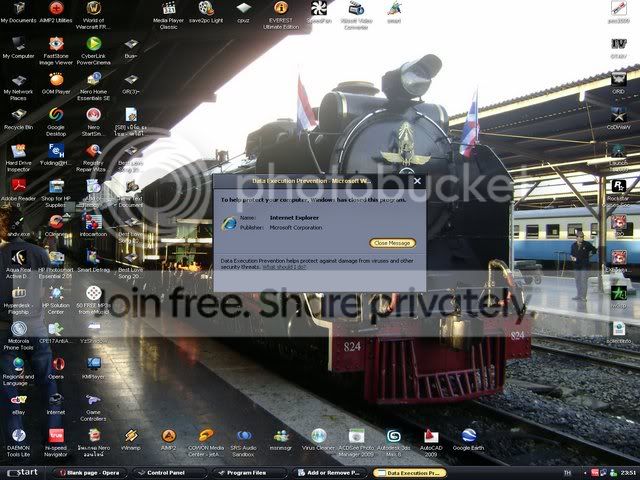Switch to Blank page - Opera taskbar item
This screenshot has height=480, width=640.
[84, 472]
